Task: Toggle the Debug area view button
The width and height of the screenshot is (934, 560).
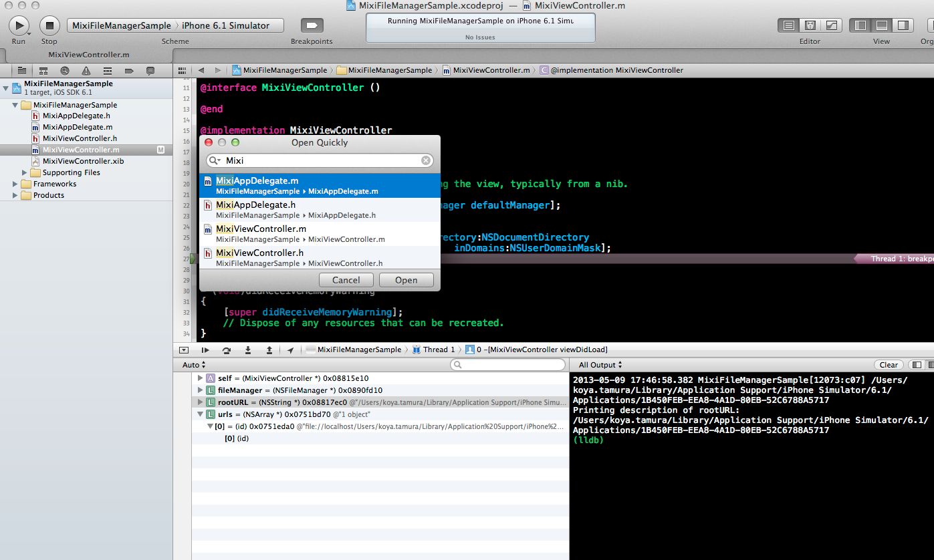Action: point(882,25)
